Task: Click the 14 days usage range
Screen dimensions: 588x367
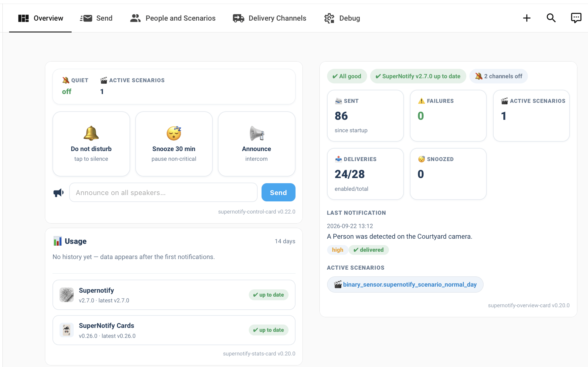Action: pyautogui.click(x=285, y=241)
